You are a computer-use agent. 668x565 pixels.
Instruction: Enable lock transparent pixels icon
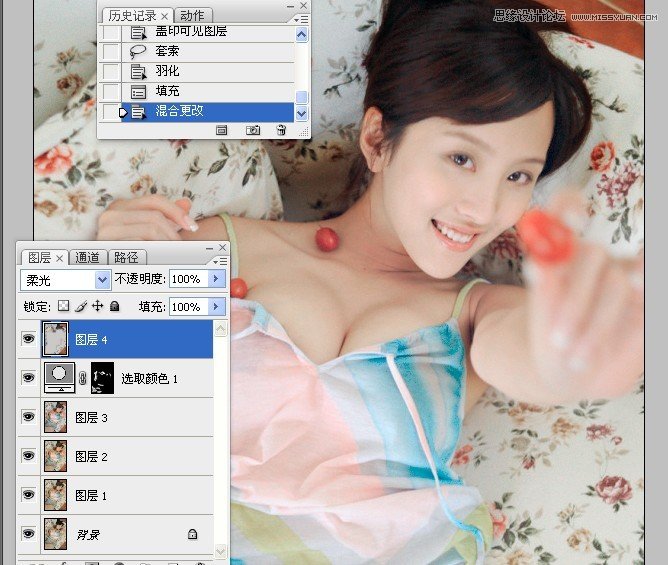pyautogui.click(x=63, y=307)
